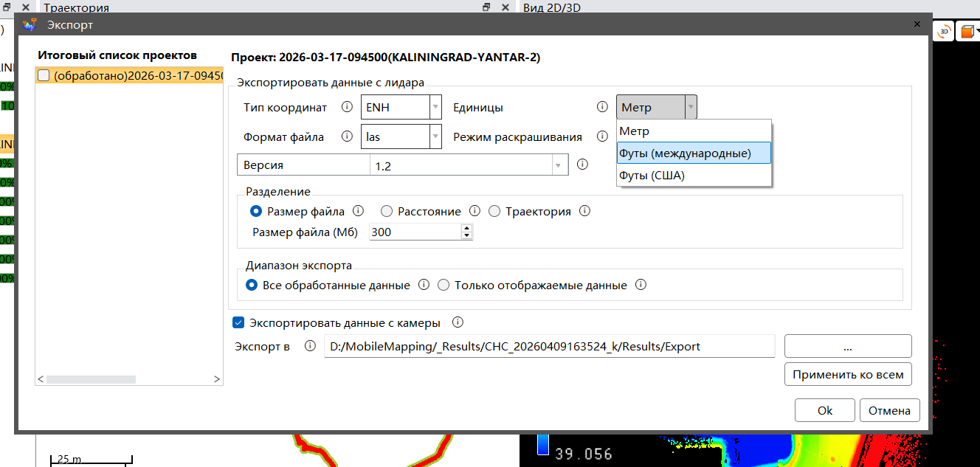Screen dimensions: 980x467
Task: Click info icon after Все обработанные данные
Action: pos(424,285)
